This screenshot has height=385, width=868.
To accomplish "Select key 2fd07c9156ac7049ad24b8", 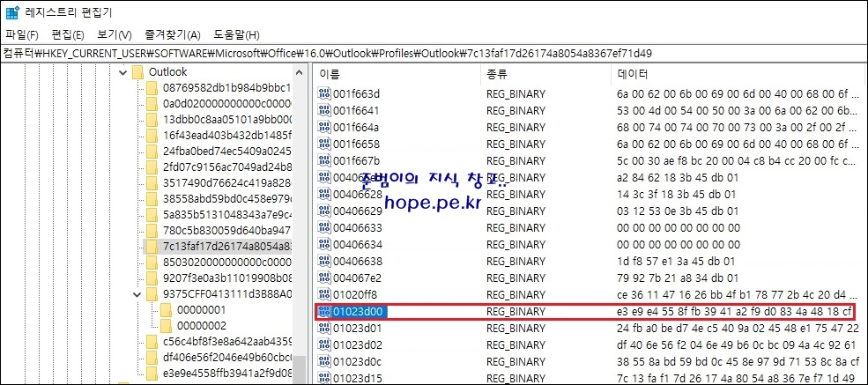I will point(227,167).
